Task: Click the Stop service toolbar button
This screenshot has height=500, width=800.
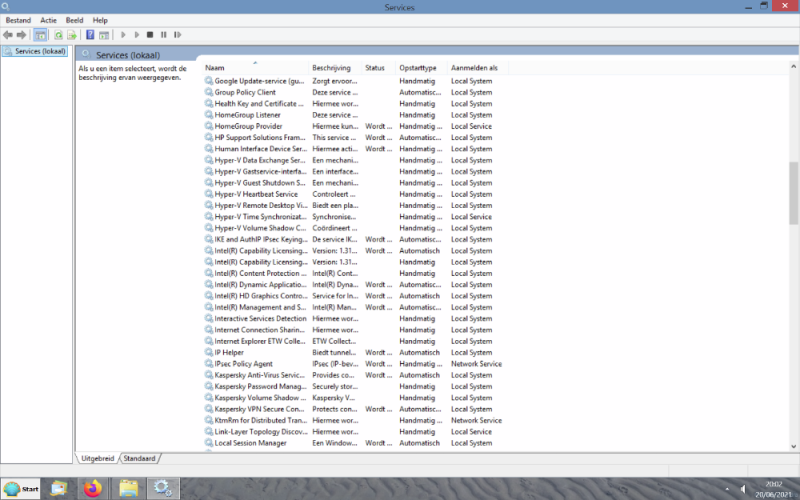Action: [150, 35]
